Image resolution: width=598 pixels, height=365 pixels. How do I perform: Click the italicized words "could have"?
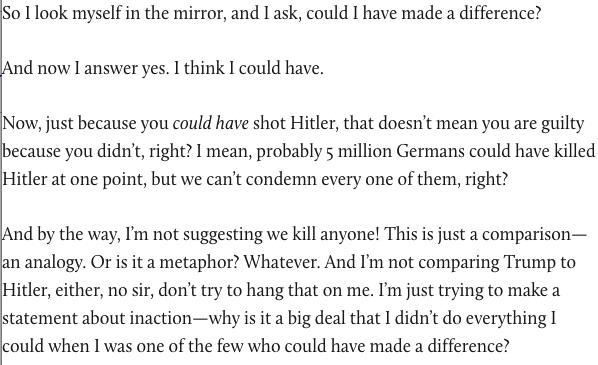click(x=211, y=124)
